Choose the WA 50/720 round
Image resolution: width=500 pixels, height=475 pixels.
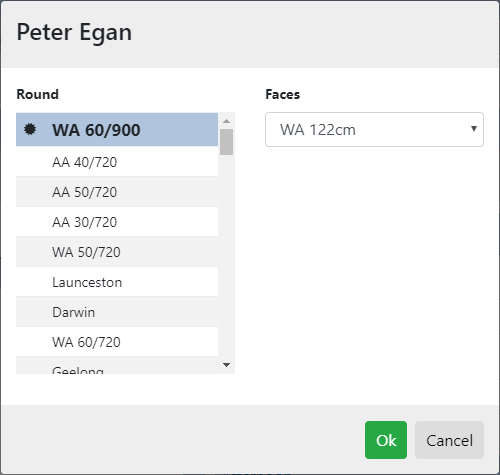(117, 252)
